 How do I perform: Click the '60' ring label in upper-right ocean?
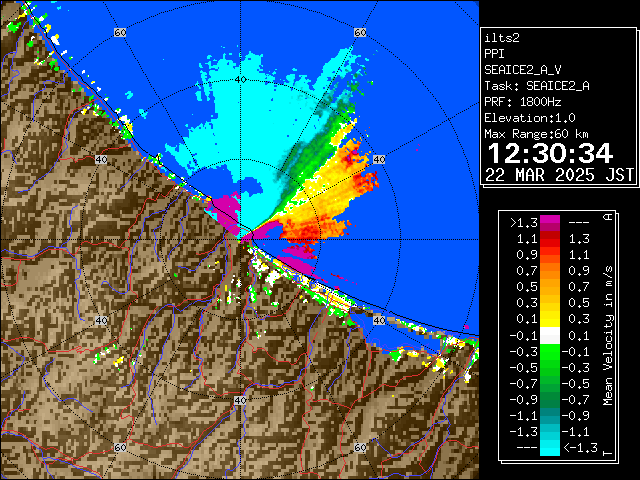360,32
